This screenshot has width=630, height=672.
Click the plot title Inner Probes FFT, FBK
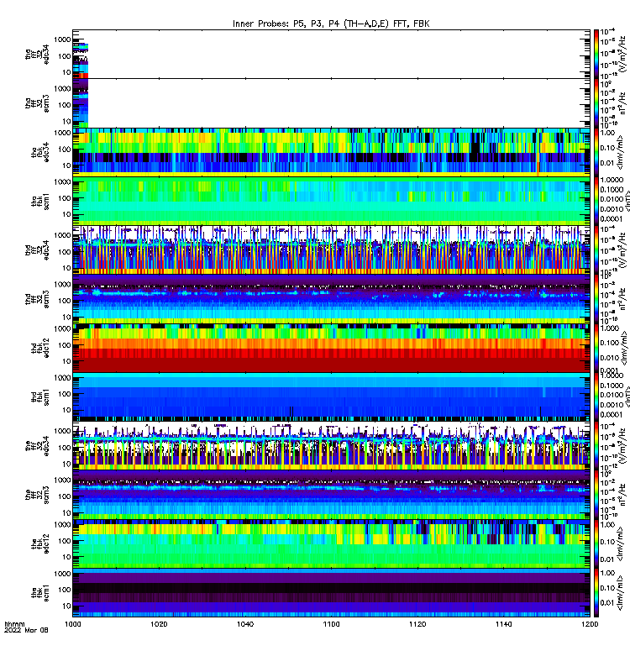(331, 24)
